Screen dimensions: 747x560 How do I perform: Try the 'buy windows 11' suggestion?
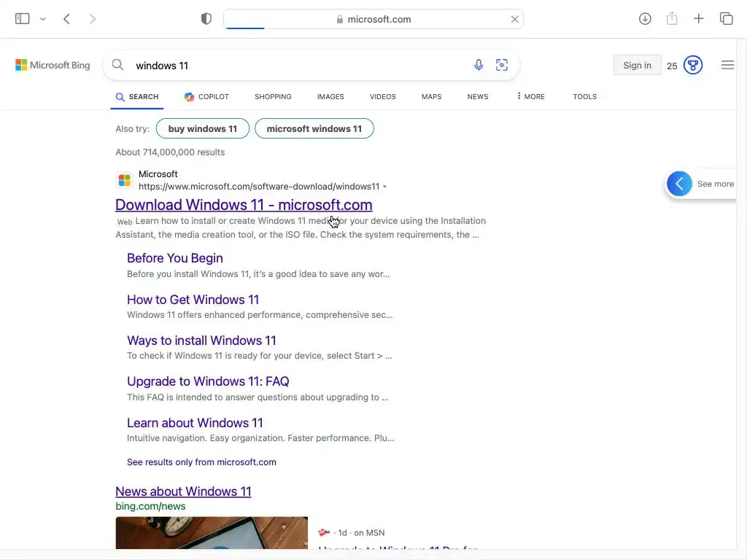point(203,128)
